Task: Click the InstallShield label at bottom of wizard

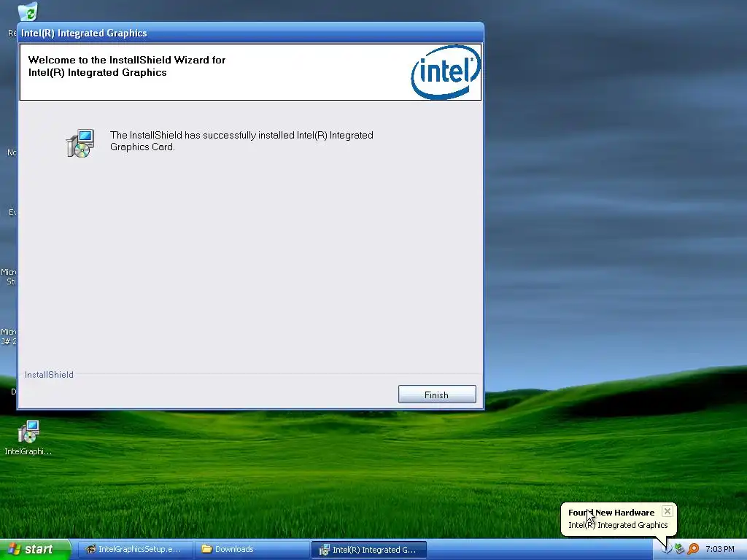Action: (x=49, y=375)
